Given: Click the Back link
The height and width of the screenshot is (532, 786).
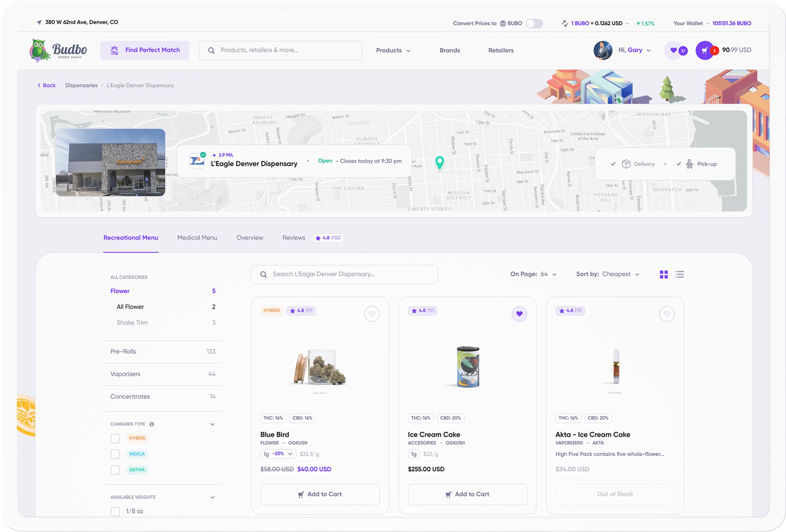Looking at the screenshot, I should point(46,86).
